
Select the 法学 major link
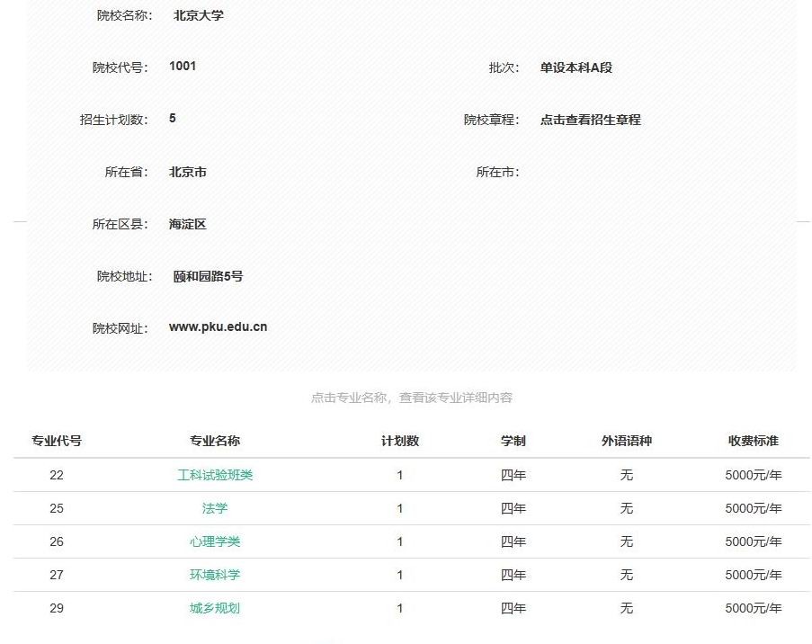point(215,508)
